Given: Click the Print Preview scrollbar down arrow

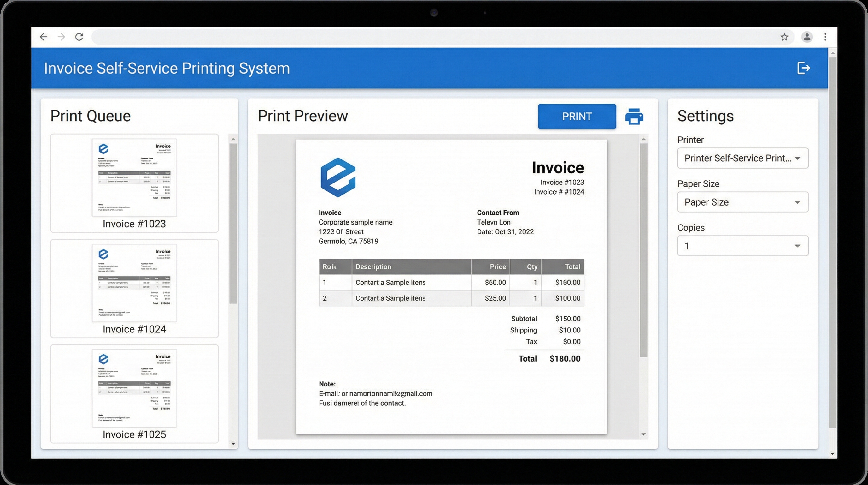Looking at the screenshot, I should (643, 434).
